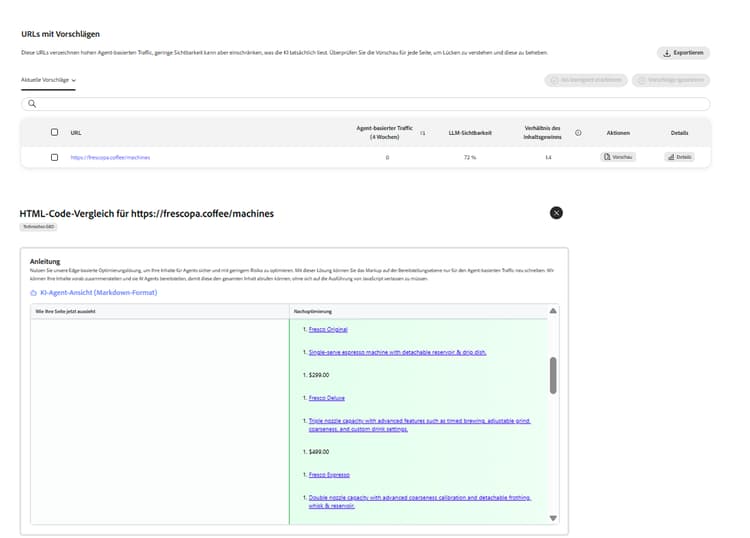Open Single-serve espresso machine description link

[397, 352]
